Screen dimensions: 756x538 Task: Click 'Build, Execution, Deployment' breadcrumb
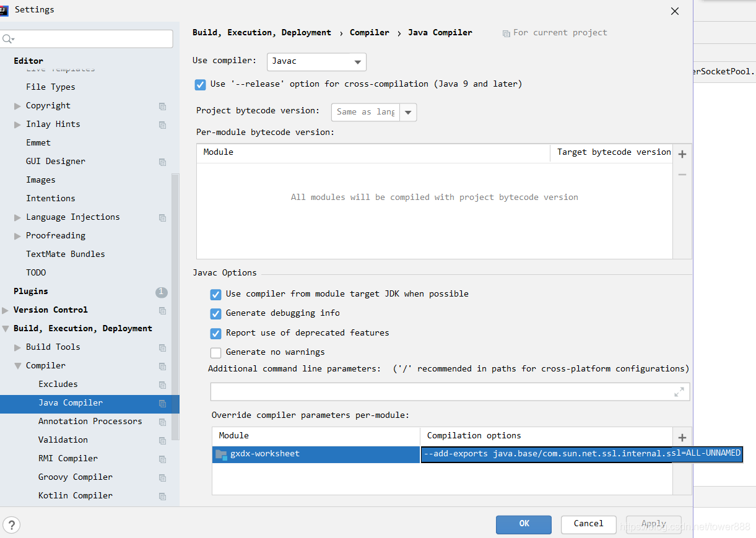(262, 33)
